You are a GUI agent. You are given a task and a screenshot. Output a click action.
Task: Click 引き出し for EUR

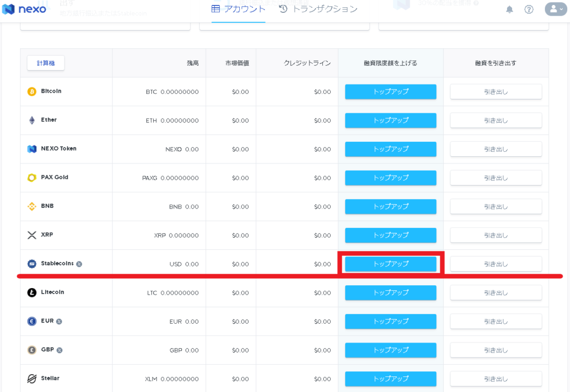coord(496,321)
